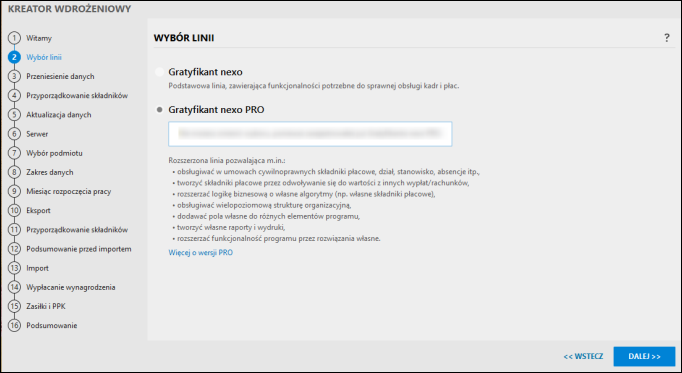Click 'Rozszerzona linia pozwalająca m.in.:' text
682x373 pixels.
pyautogui.click(x=227, y=160)
